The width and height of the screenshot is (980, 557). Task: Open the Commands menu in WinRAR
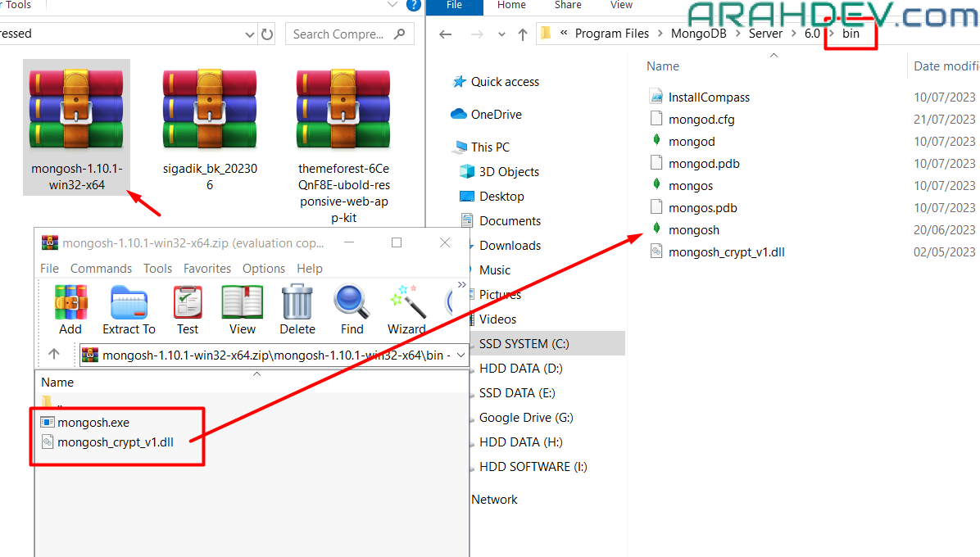click(x=101, y=269)
